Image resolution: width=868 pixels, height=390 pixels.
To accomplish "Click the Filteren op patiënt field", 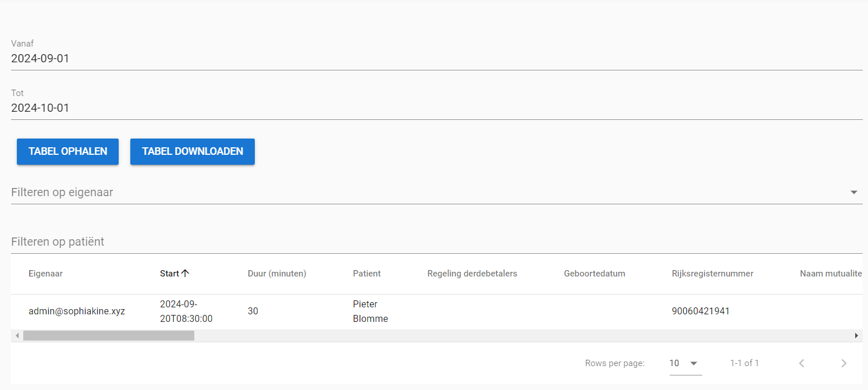I will tap(436, 242).
